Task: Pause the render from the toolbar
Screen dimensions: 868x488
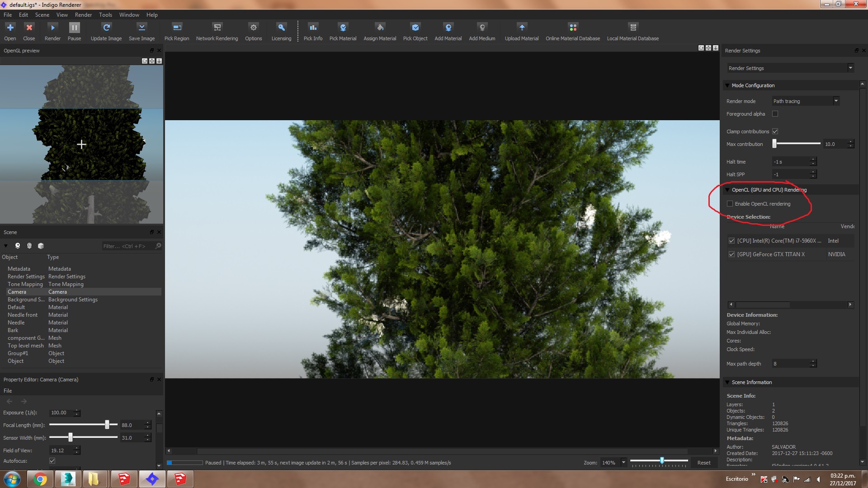Action: click(74, 28)
